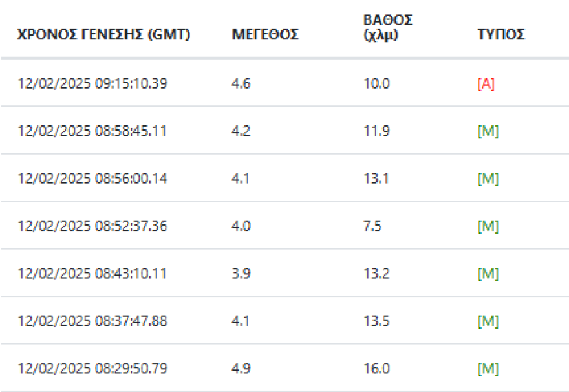
Task: Click the magnitude 4.6 value
Action: 241,83
